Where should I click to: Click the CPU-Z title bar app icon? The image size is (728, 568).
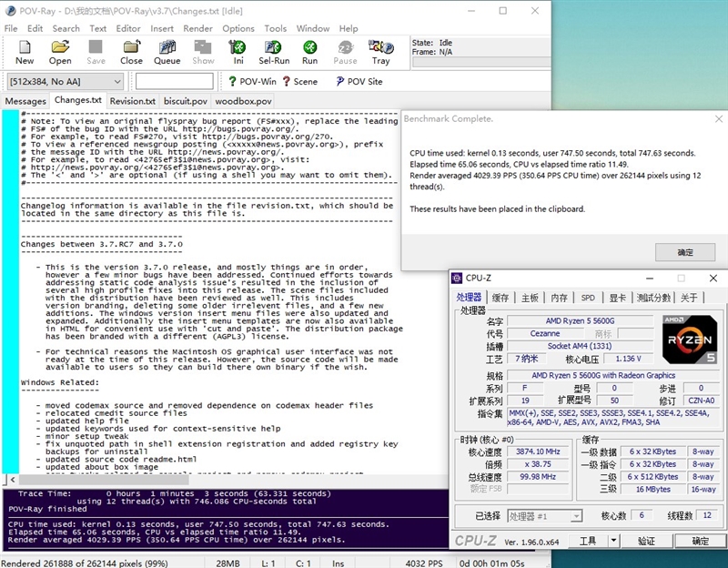pos(457,278)
